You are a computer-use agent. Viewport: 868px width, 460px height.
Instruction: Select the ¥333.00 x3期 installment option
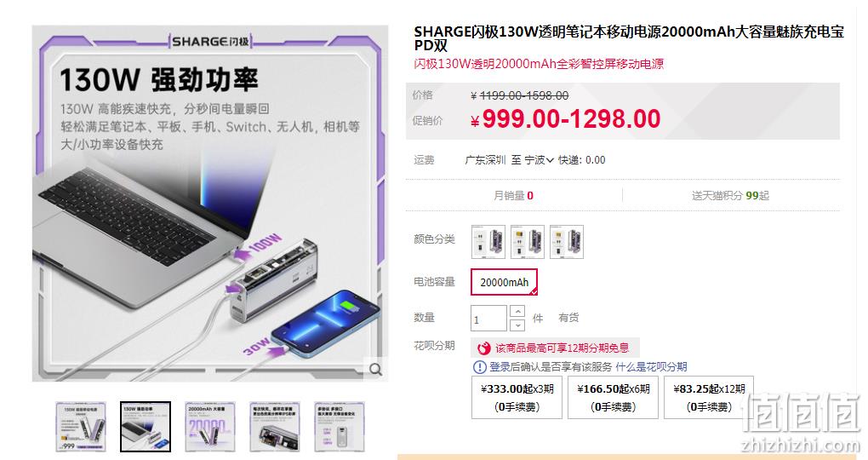[x=517, y=397]
